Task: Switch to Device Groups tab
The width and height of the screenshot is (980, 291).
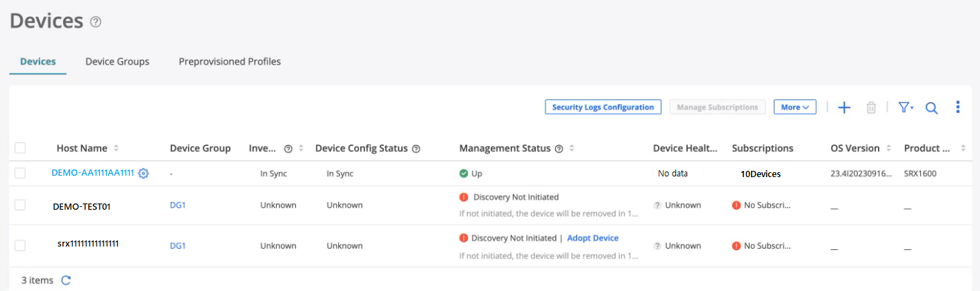Action: click(x=117, y=61)
